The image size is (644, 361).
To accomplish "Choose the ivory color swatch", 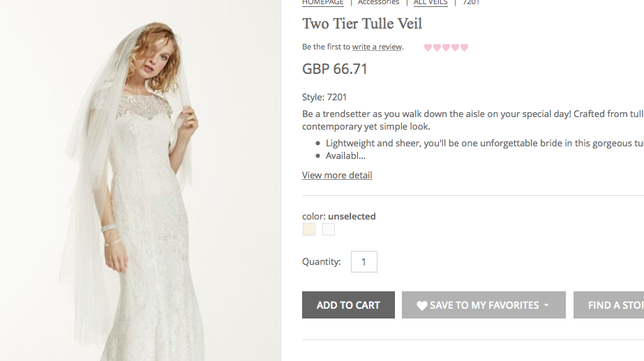I will pyautogui.click(x=309, y=229).
